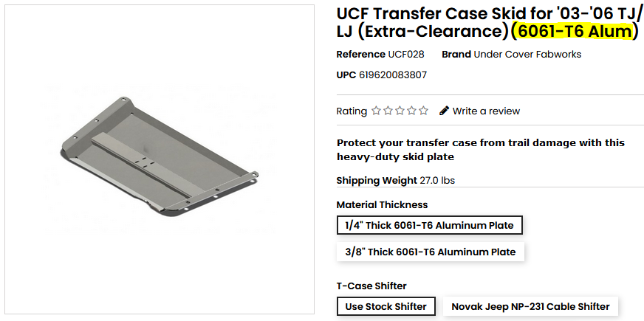Select the Use Stock Shifter option
Image resolution: width=644 pixels, height=321 pixels.
386,306
